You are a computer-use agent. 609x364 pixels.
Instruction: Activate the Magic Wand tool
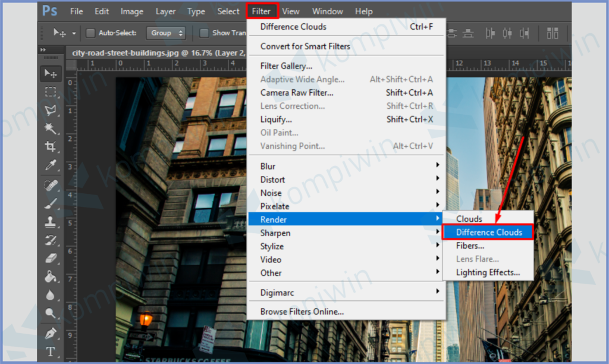(x=51, y=128)
